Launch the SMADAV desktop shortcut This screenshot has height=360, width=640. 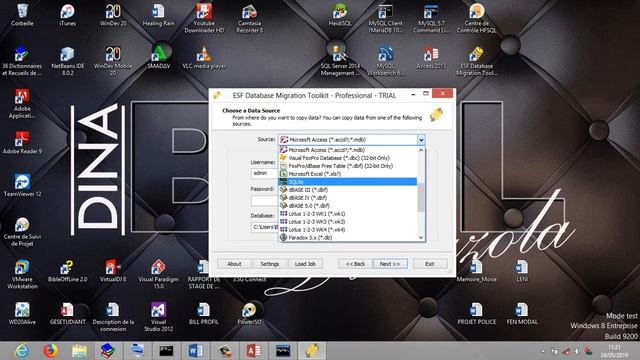pos(158,56)
